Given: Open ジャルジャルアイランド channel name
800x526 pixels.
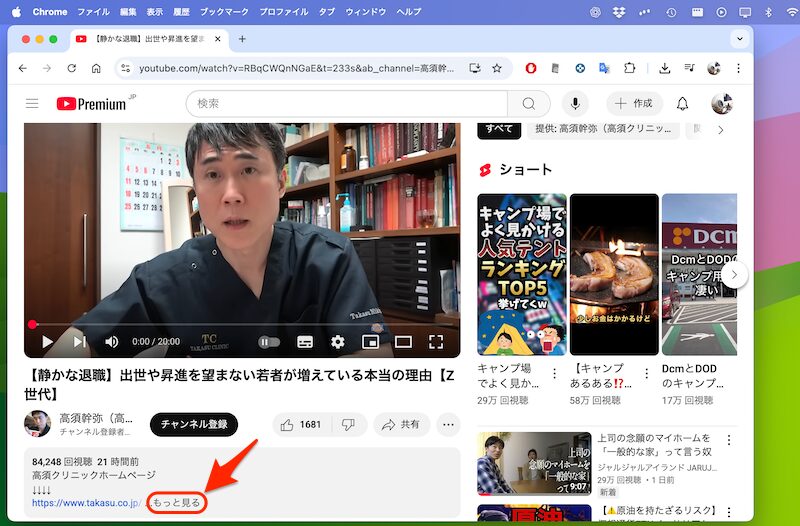Looking at the screenshot, I should (x=657, y=467).
